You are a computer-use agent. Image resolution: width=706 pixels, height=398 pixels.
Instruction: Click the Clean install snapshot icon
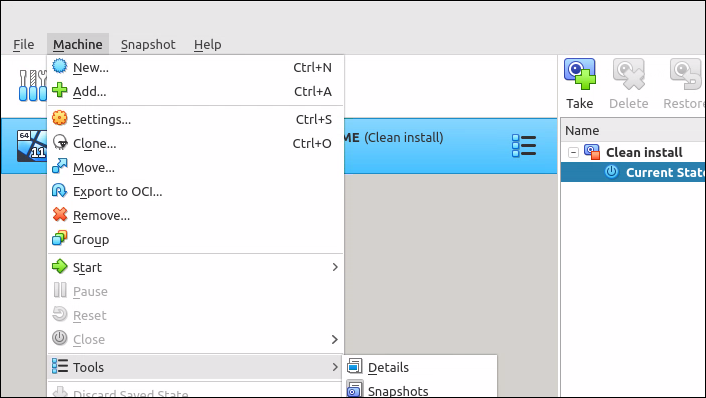[x=592, y=152]
